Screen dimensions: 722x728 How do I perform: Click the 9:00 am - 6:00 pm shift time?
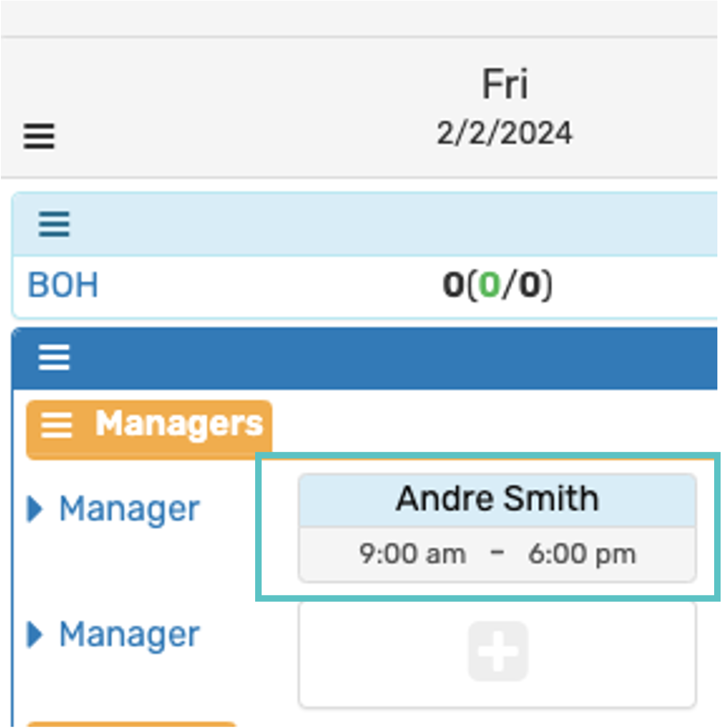[x=497, y=554]
